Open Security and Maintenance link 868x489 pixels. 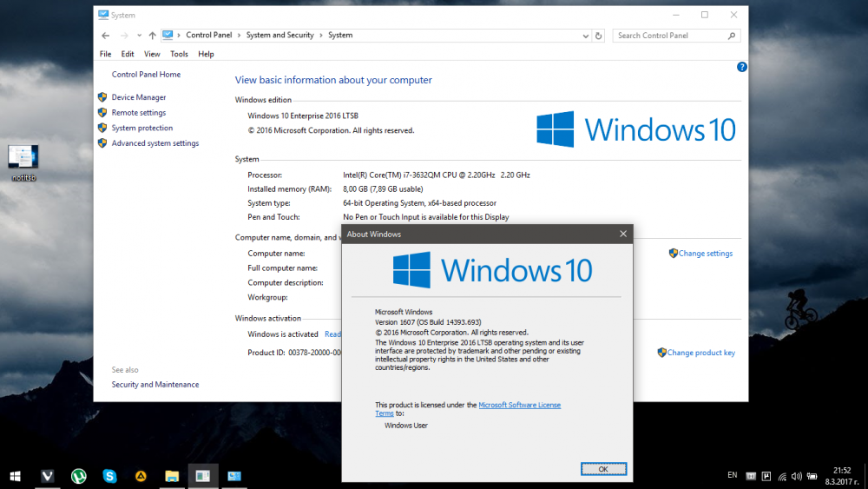[x=155, y=384]
